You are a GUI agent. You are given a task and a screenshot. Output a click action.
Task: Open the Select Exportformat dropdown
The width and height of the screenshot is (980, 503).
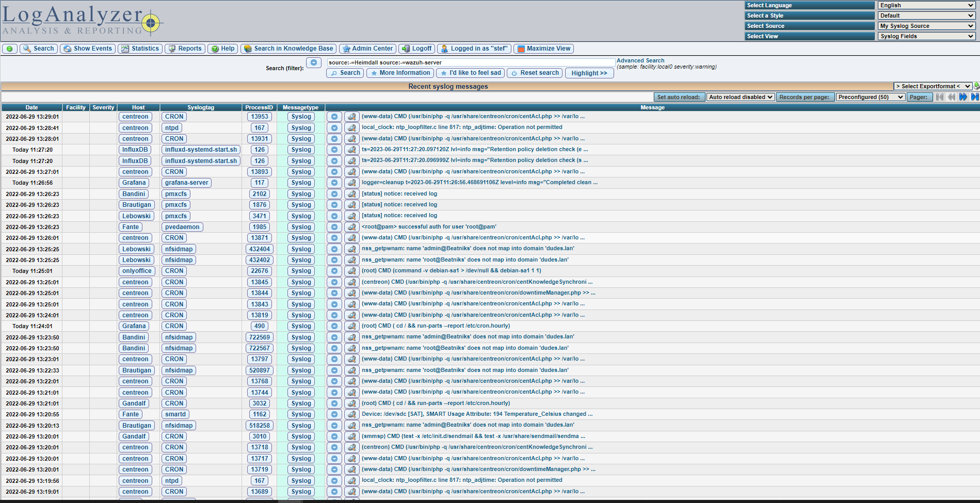point(933,86)
